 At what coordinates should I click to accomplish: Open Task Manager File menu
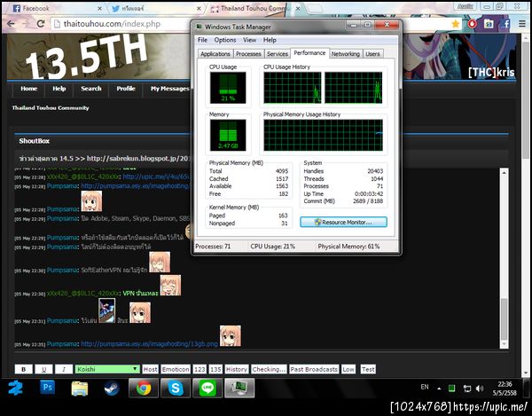(x=202, y=40)
